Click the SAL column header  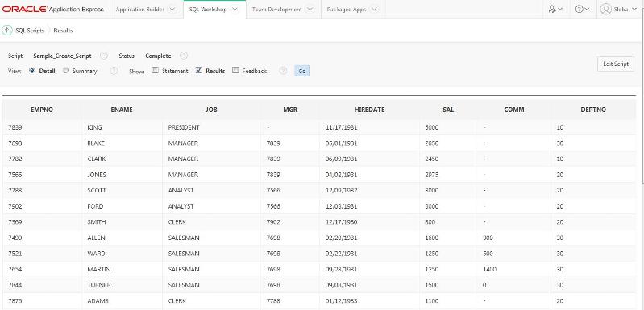pos(448,110)
